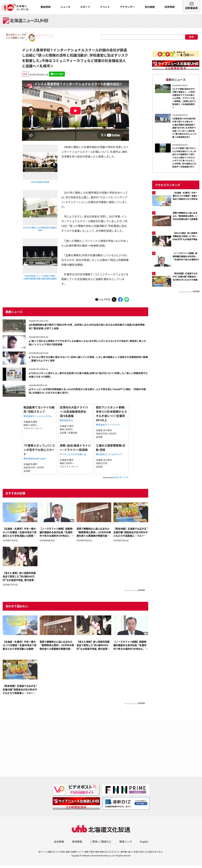
Task: Open the press conference photo captioned 会社が辞退
Action: coord(40,256)
